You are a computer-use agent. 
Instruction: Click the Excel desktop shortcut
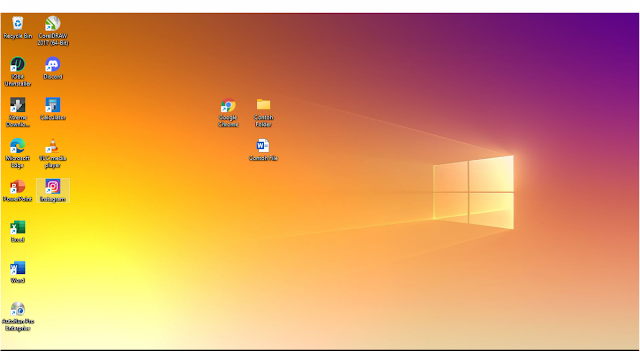pyautogui.click(x=18, y=231)
